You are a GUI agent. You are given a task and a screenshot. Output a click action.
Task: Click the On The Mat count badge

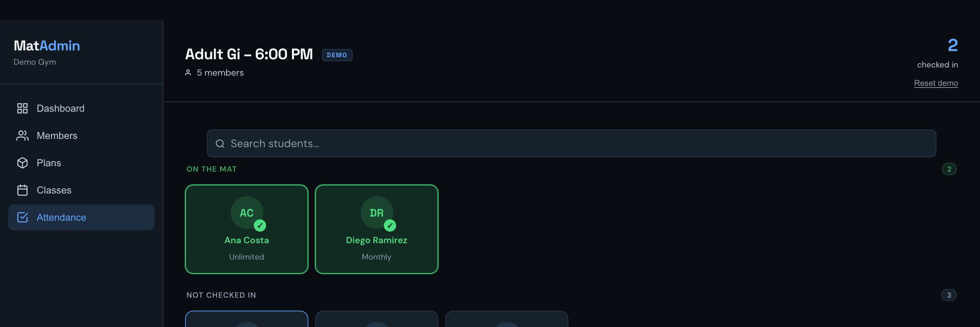click(949, 169)
